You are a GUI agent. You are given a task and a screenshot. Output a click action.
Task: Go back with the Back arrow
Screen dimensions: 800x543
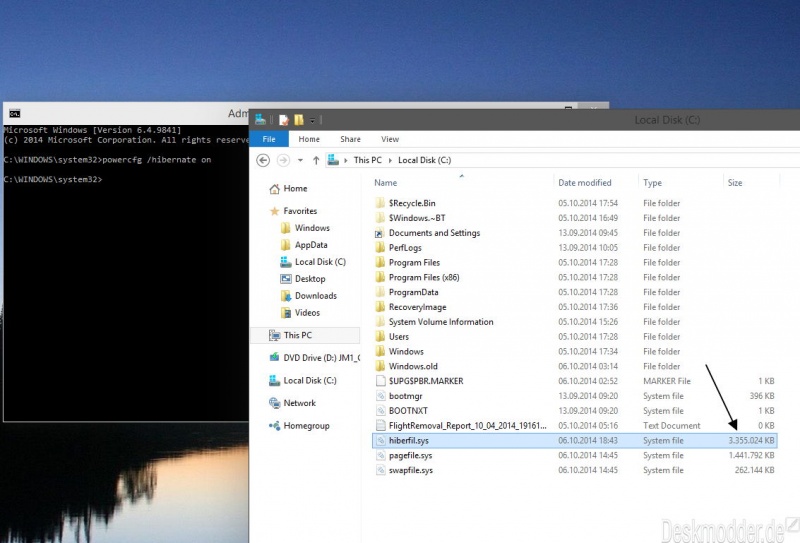[263, 160]
